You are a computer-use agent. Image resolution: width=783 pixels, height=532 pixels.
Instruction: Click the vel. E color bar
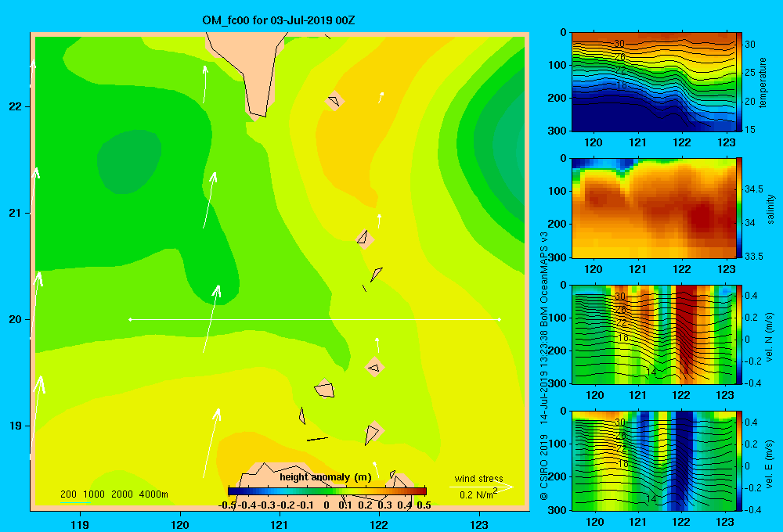[739, 461]
